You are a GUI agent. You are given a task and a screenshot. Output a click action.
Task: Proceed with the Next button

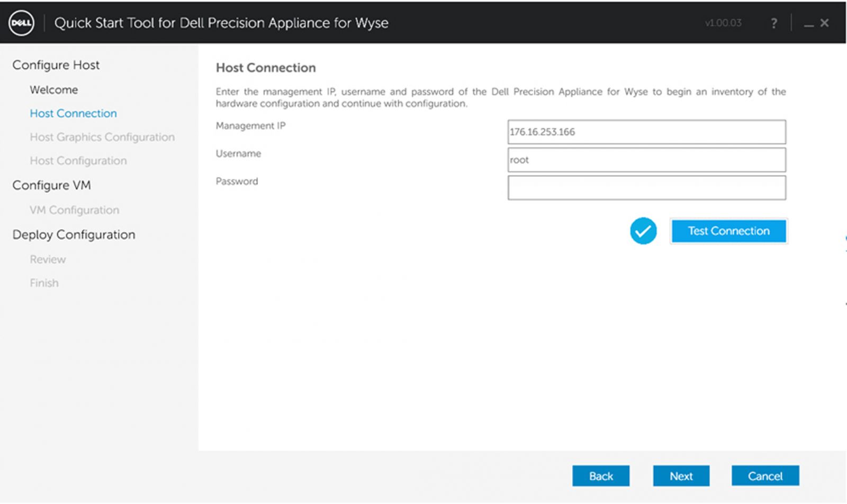681,476
